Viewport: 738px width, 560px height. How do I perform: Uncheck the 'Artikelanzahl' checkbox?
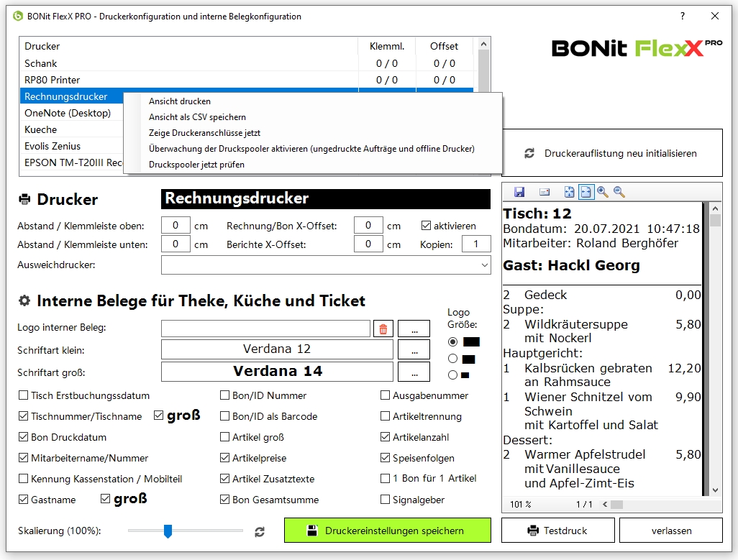pyautogui.click(x=385, y=437)
